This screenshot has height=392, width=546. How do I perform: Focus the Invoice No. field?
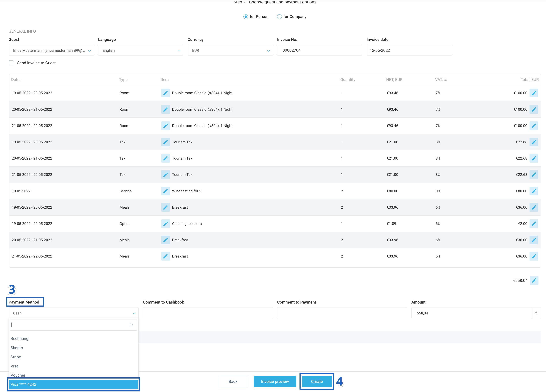(320, 50)
